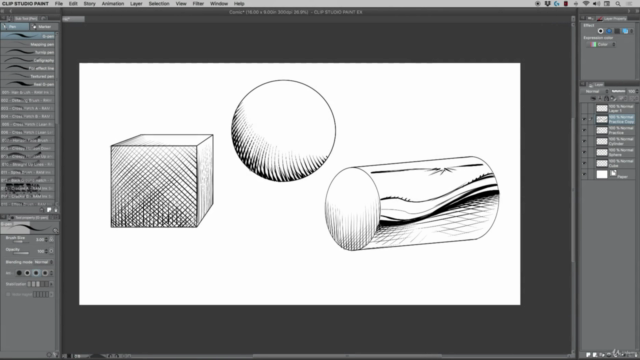This screenshot has width=640, height=360.
Task: Click the Brush Size stepper arrows
Action: click(47, 240)
